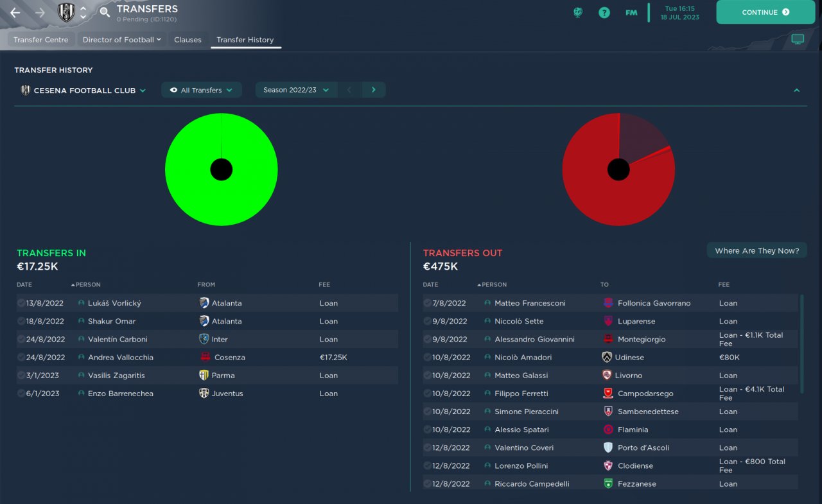Click the Juventus club badge
This screenshot has width=822, height=504.
(204, 393)
